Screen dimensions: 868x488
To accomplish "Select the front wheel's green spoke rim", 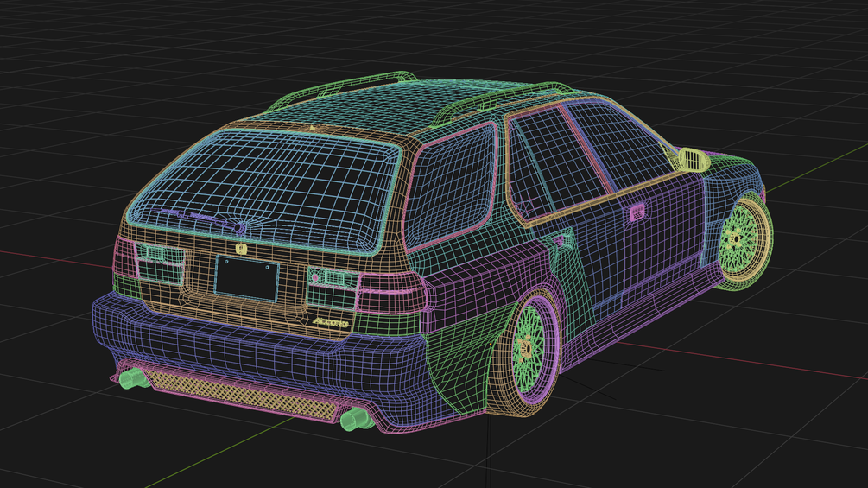I will (x=739, y=239).
